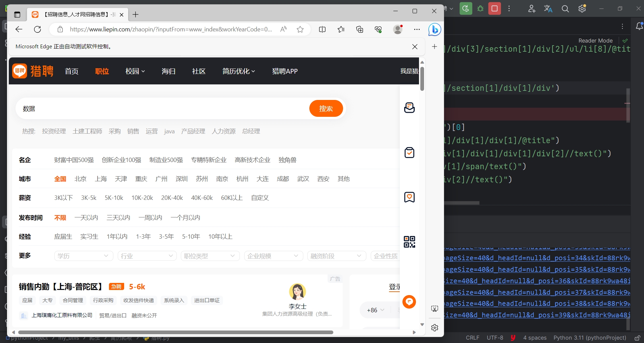This screenshot has width=644, height=343.
Task: Open PyCharm notifications bell
Action: click(x=639, y=26)
